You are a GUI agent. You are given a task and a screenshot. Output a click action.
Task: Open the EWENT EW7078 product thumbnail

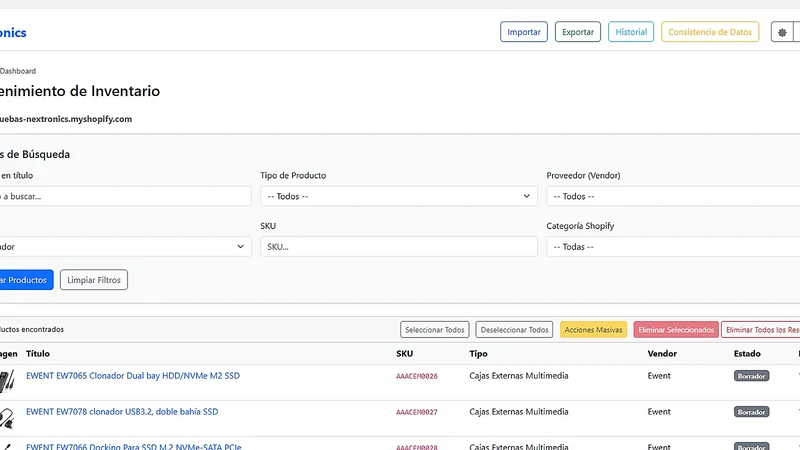(x=7, y=418)
